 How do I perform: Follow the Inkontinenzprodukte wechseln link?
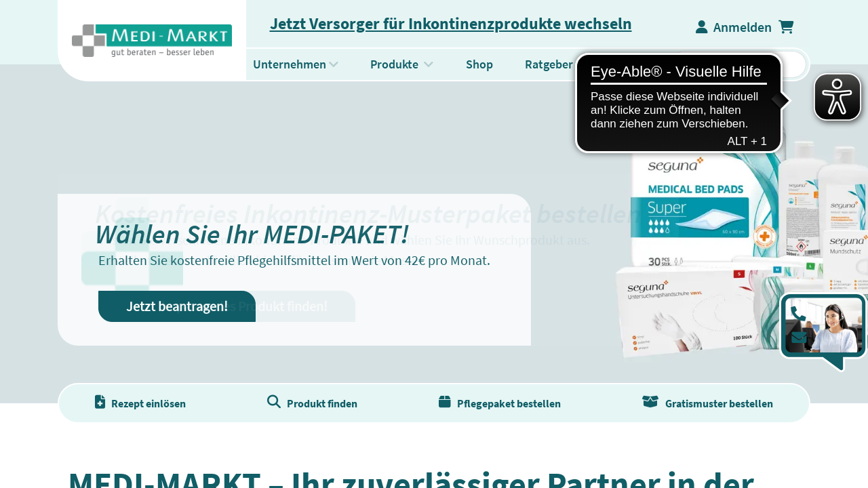point(450,24)
